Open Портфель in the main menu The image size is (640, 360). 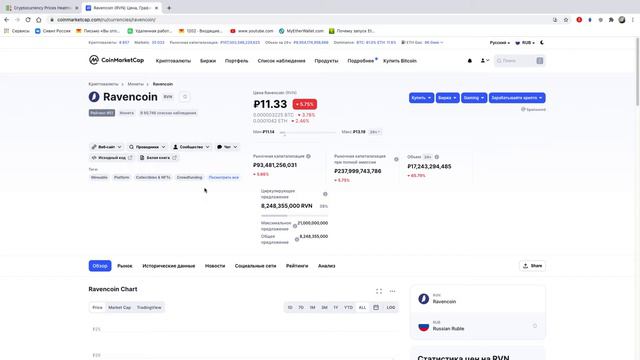236,61
